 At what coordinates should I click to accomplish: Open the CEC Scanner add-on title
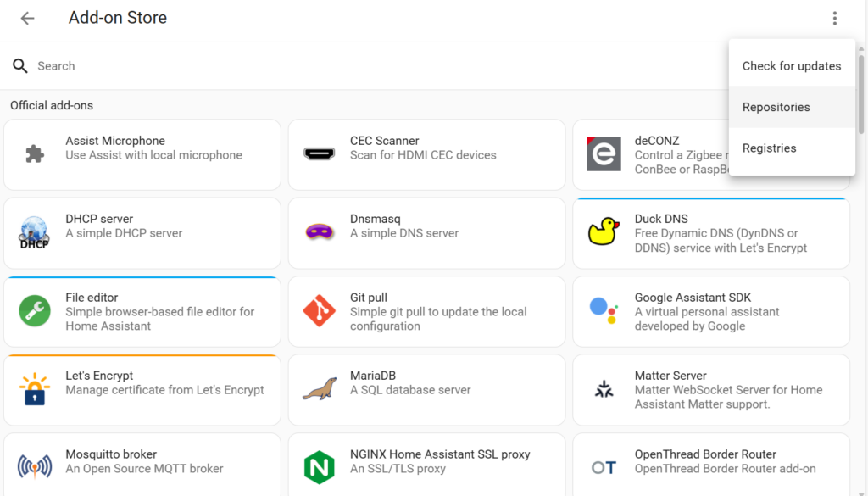click(384, 141)
